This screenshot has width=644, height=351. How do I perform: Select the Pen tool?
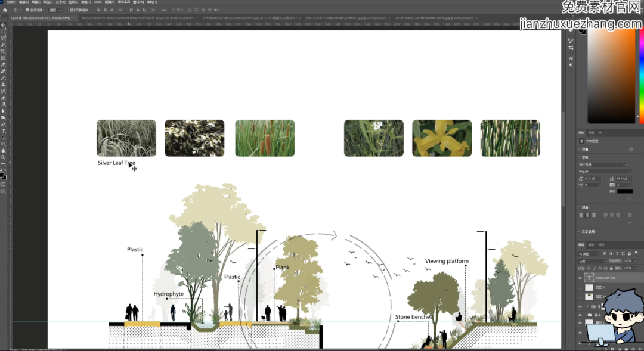(x=3, y=125)
